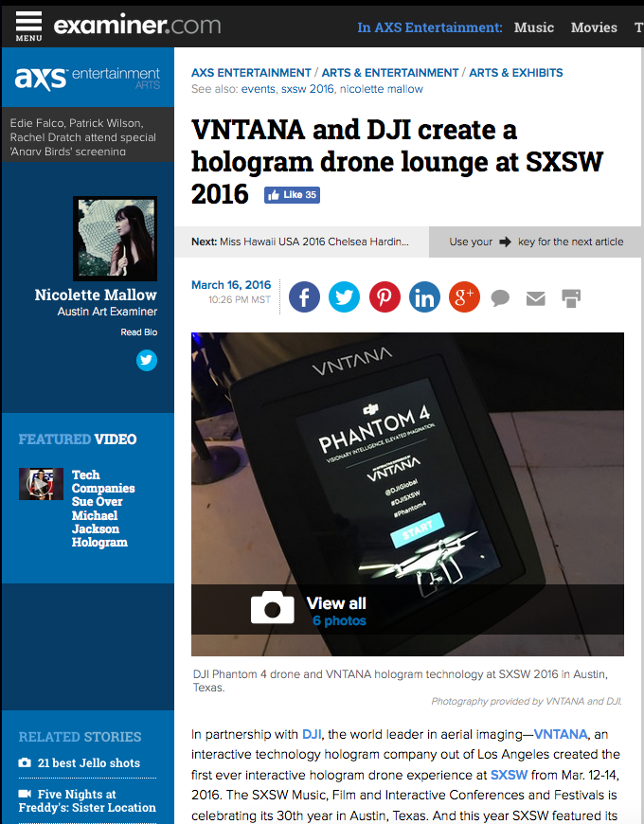The height and width of the screenshot is (824, 644).
Task: Click the Facebook Like button
Action: tap(292, 195)
